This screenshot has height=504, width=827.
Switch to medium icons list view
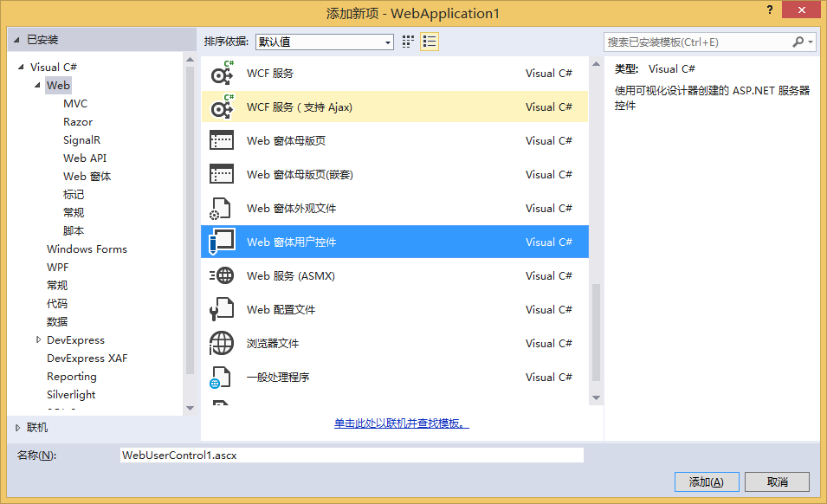coord(430,42)
